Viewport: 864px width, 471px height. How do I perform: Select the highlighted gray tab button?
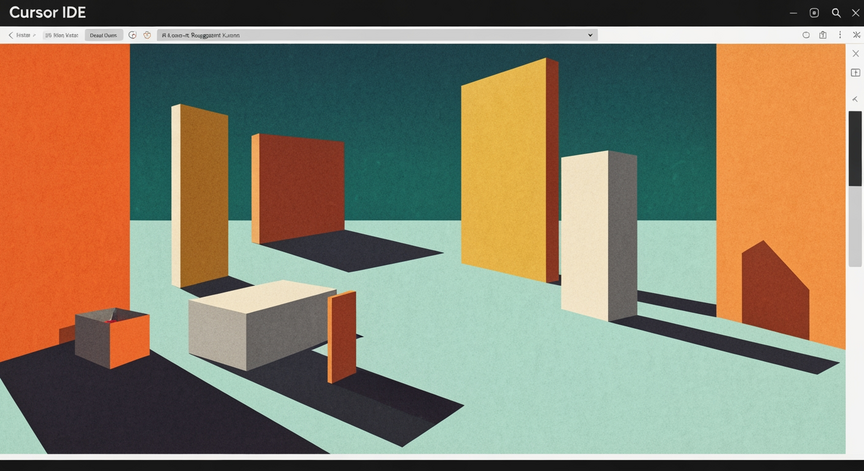pyautogui.click(x=103, y=35)
